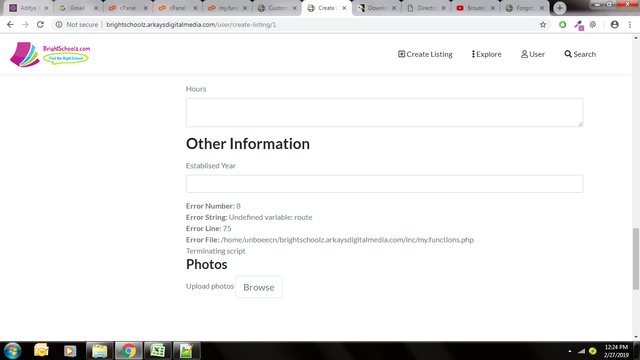Click the address bar URL
The width and height of the screenshot is (640, 360).
pyautogui.click(x=191, y=24)
